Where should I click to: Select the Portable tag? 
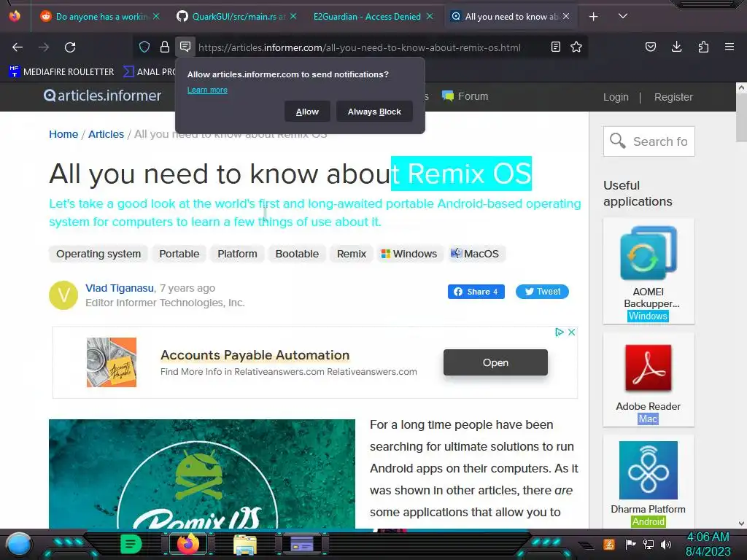(179, 254)
